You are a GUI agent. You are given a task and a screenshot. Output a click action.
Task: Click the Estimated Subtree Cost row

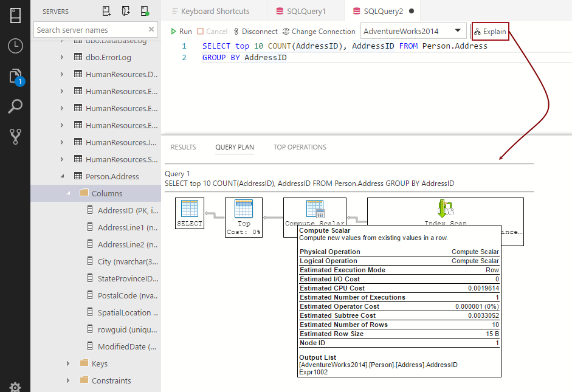point(399,315)
